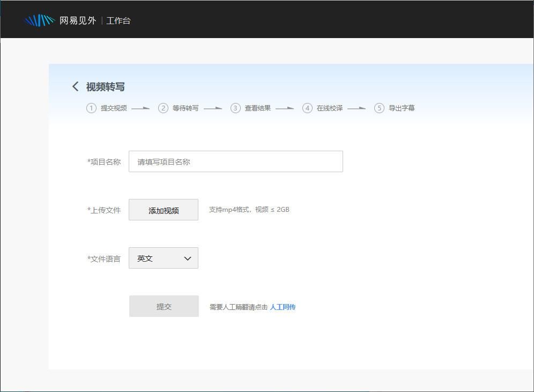Click step 3 查看结果

coord(251,108)
